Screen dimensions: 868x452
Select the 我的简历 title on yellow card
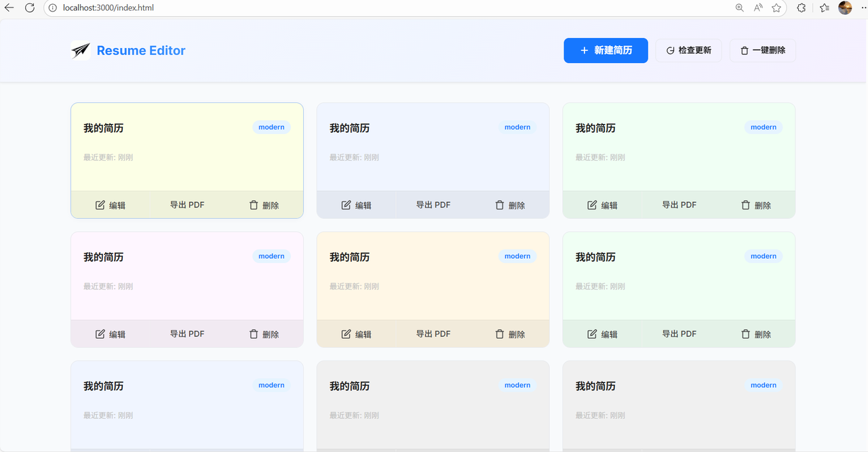coord(104,128)
